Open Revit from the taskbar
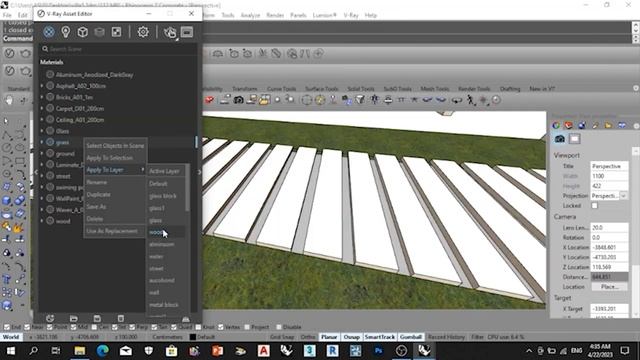Screen dimensions: 640x360 [x=332, y=351]
